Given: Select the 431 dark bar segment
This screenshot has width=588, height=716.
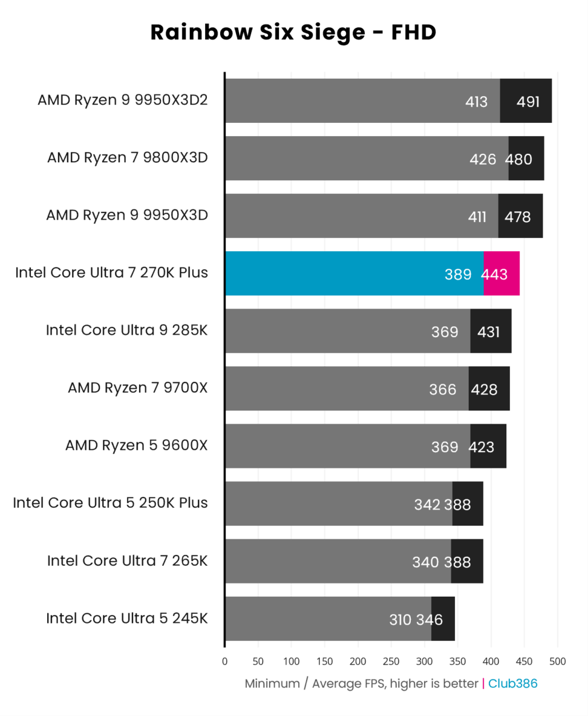Looking at the screenshot, I should click(491, 331).
